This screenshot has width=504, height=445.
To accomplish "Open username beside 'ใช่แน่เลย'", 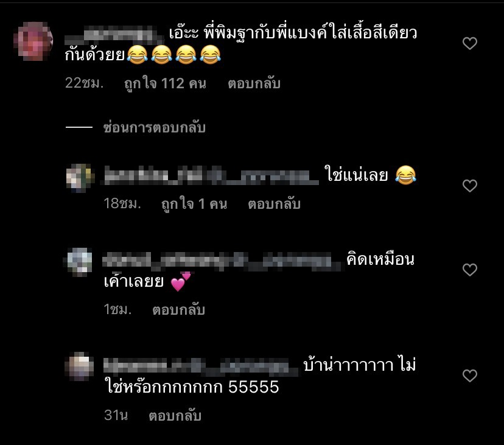I will click(211, 175).
